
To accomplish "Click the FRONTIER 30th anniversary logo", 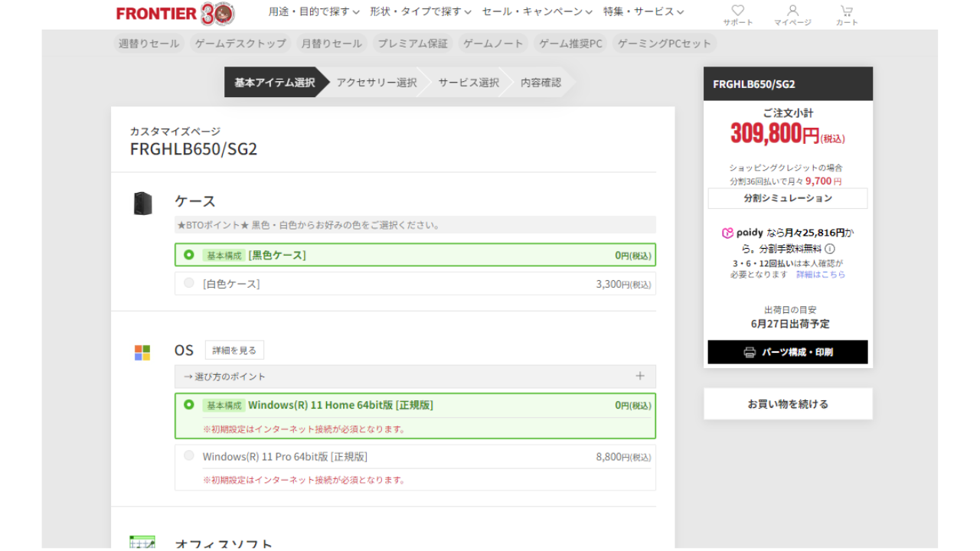I will pyautogui.click(x=175, y=13).
